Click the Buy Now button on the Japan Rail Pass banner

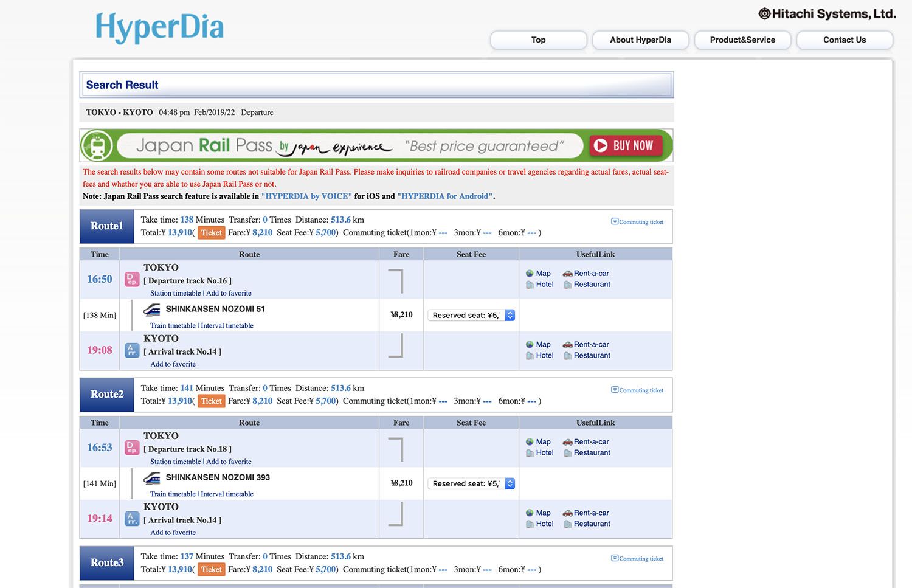click(x=625, y=146)
